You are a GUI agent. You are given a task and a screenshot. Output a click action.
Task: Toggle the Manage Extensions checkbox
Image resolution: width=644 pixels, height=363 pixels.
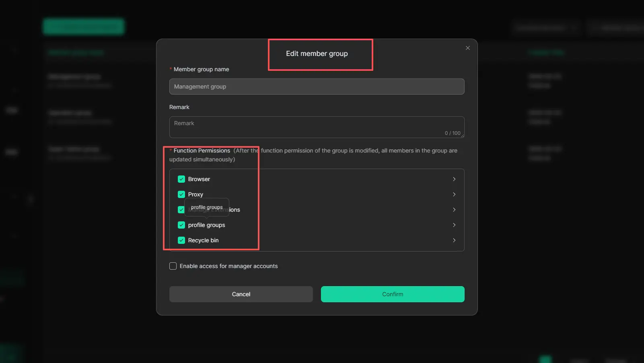181,210
